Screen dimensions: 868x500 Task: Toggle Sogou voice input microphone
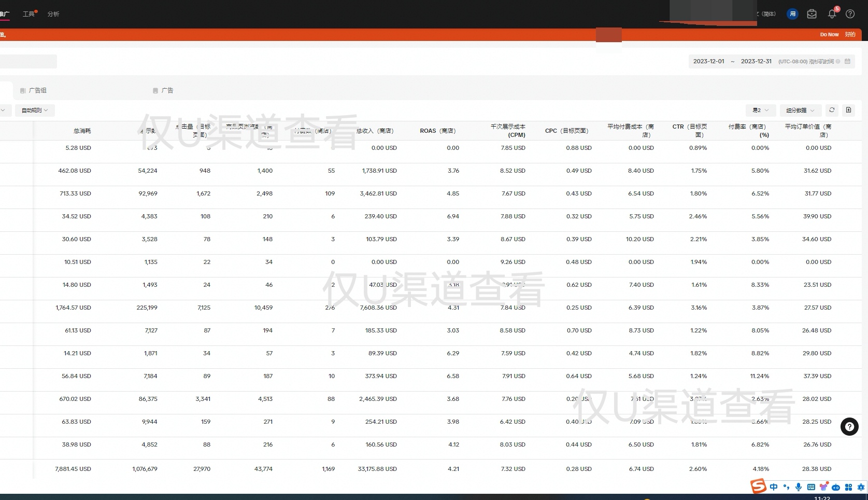[x=799, y=487]
